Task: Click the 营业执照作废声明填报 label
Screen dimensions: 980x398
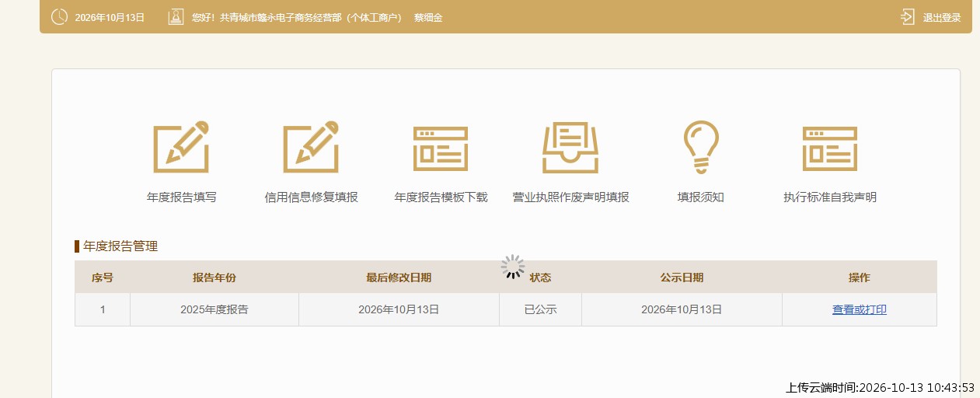Action: [x=571, y=197]
